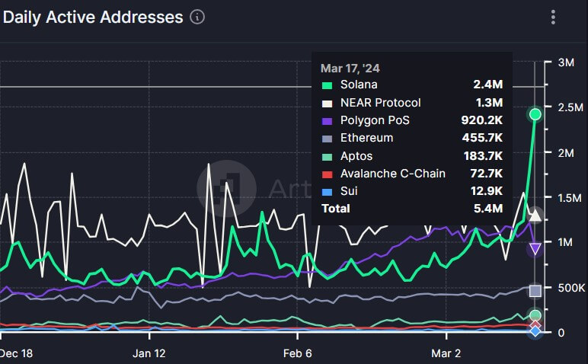Image resolution: width=588 pixels, height=364 pixels.
Task: Open the three-dot chart options menu
Action: 553,17
